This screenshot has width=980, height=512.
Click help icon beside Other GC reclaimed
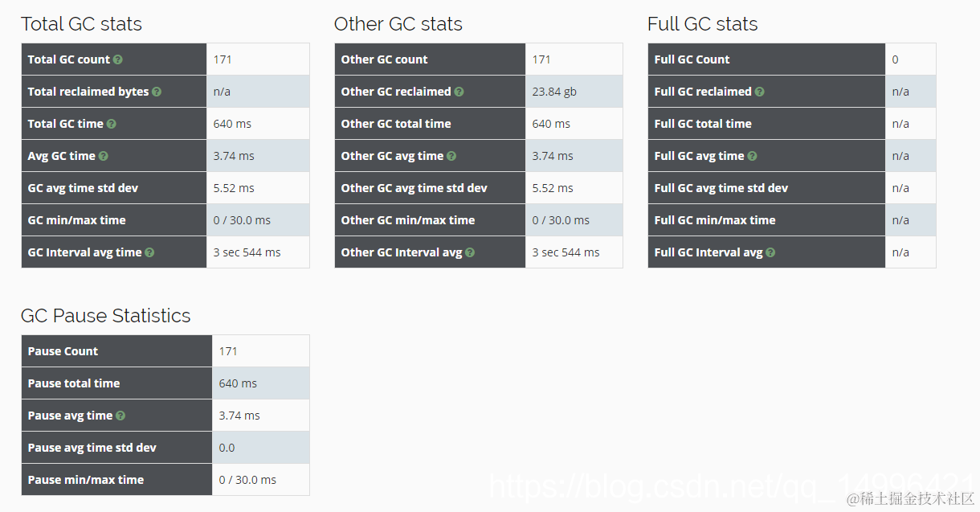tap(459, 92)
